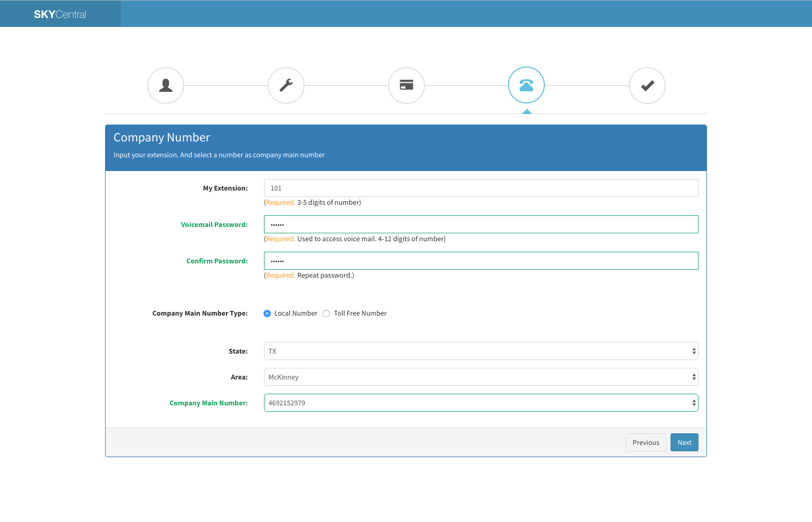
Task: Click the telephone company number step icon
Action: [526, 85]
